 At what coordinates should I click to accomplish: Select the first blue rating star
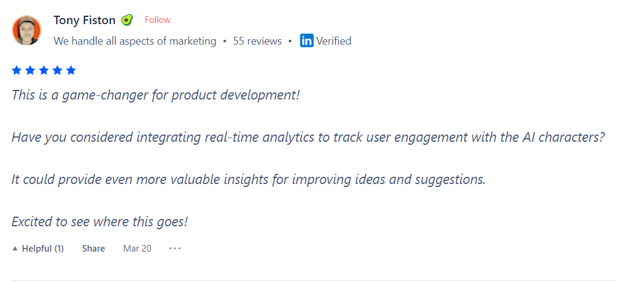point(16,71)
